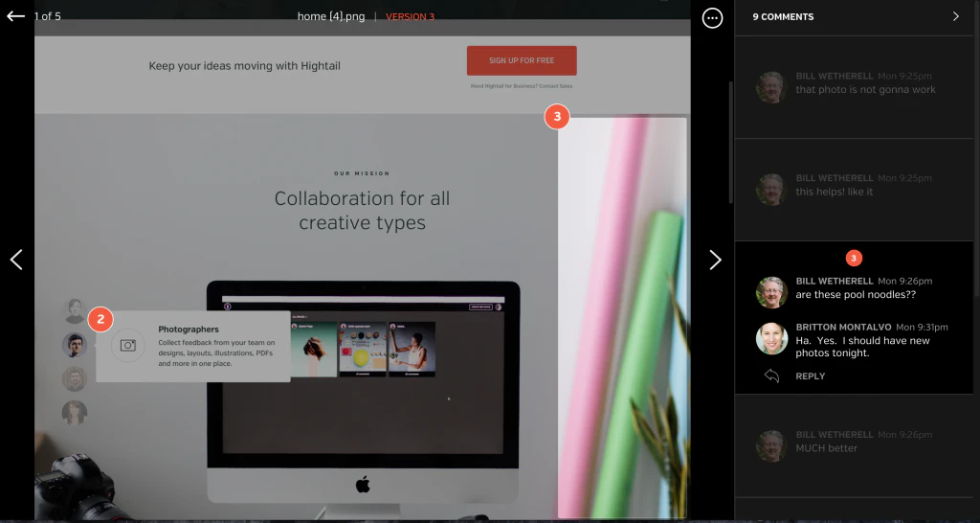Viewport: 980px width, 523px height.
Task: Click Bill Wetherell's avatar on 'MUCH better' comment
Action: (771, 446)
